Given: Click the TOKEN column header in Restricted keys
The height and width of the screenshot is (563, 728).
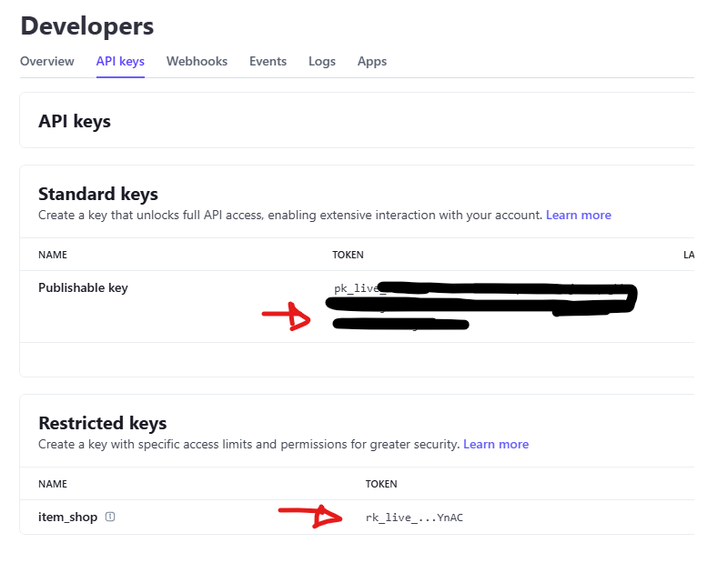Looking at the screenshot, I should [381, 485].
